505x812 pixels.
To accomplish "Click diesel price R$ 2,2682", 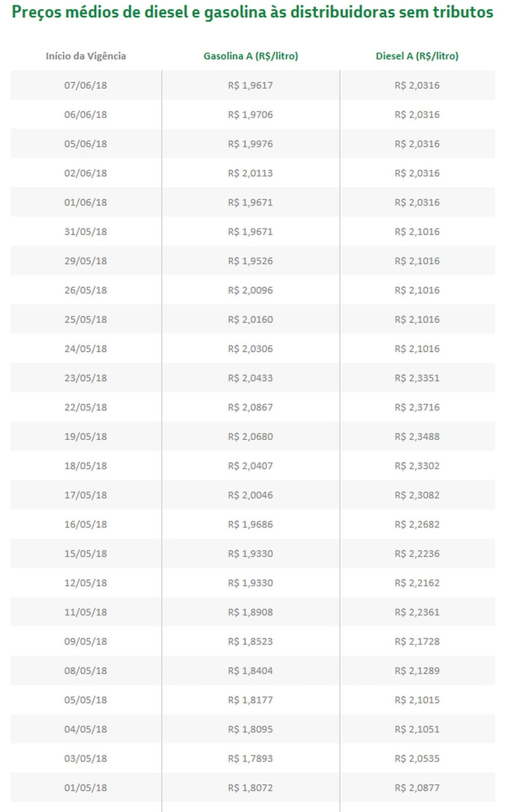I will 417,525.
